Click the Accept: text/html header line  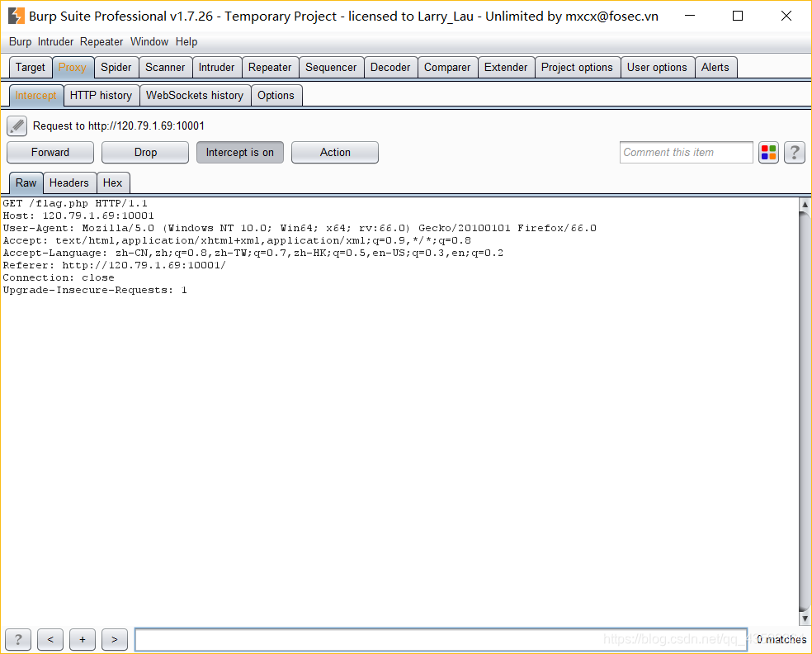pos(237,240)
